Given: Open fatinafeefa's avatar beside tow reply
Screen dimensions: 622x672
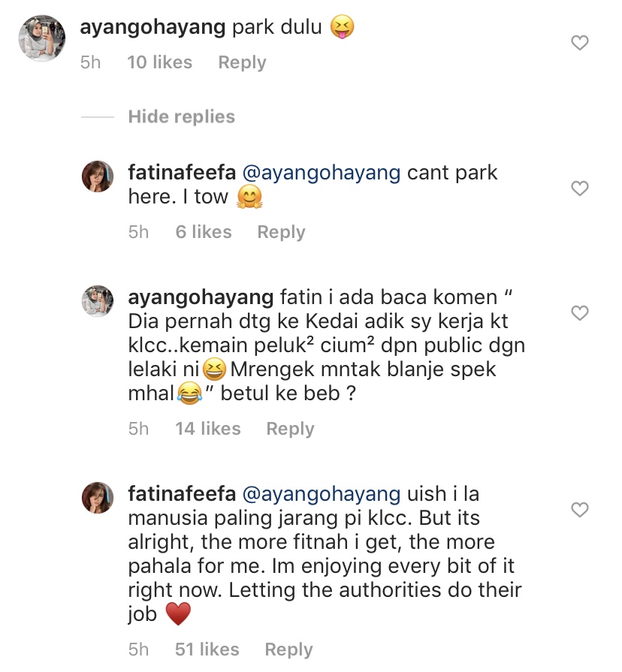Looking at the screenshot, I should [x=97, y=177].
